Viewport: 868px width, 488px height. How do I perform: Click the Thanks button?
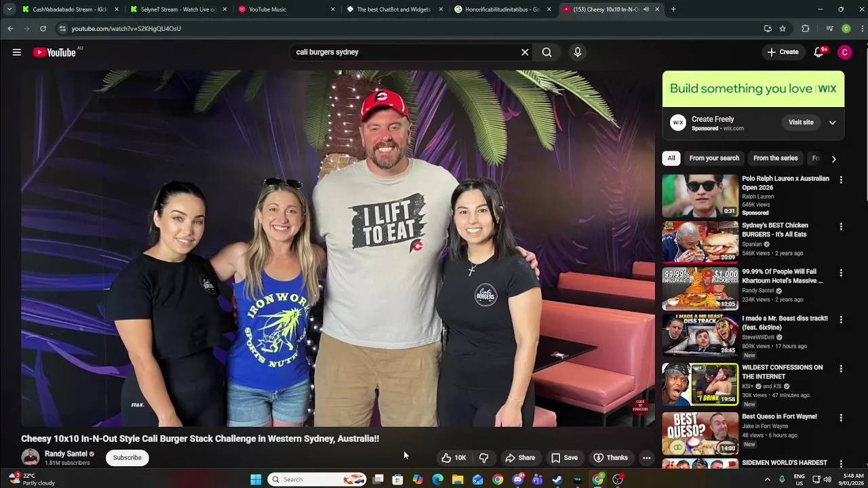pyautogui.click(x=610, y=457)
